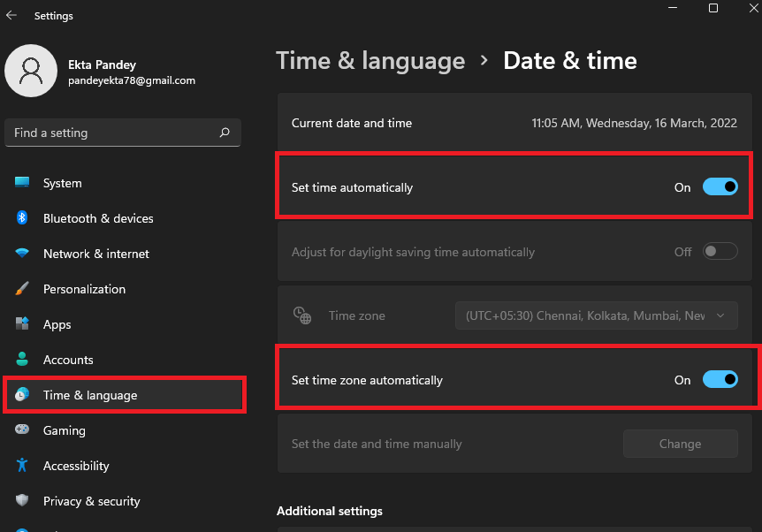Screen dimensions: 762x532
Task: Select Privacy & security menu item
Action: click(x=91, y=501)
